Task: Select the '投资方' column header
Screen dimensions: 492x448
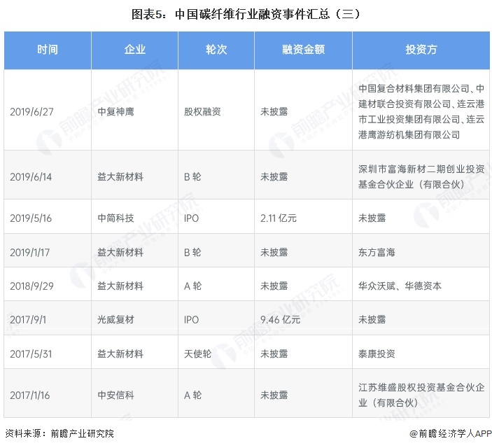Action: coord(421,50)
